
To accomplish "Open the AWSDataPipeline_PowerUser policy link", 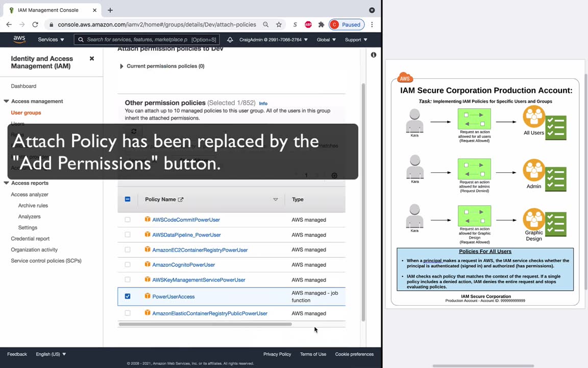I will tap(186, 235).
